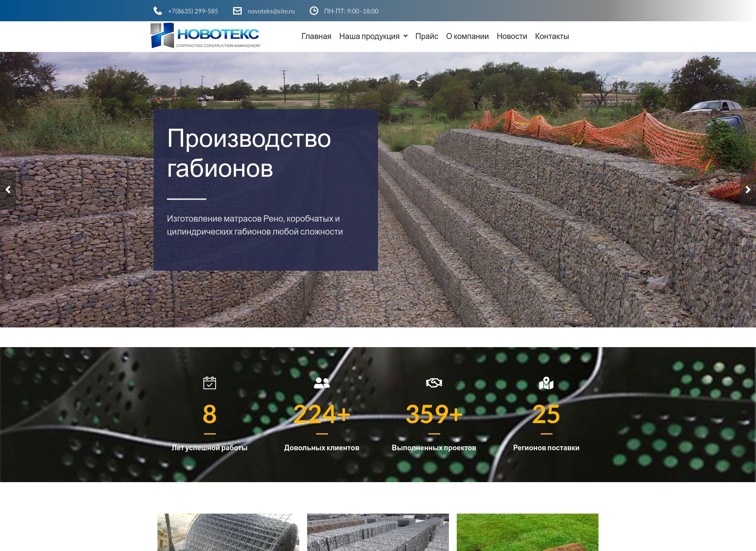The height and width of the screenshot is (551, 756).
Task: Open the Главная menu item
Action: point(316,36)
